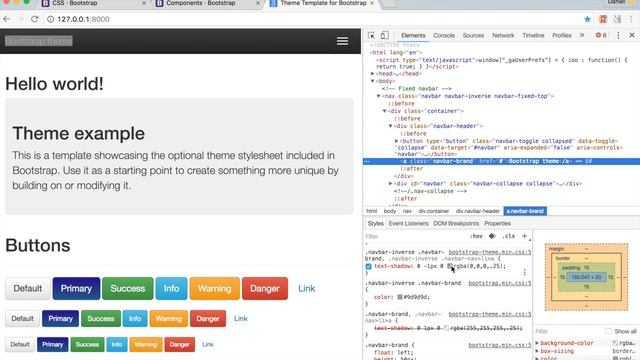Screen dimensions: 640x360
Task: Expand the computed box-sizing property
Action: (x=537, y=351)
